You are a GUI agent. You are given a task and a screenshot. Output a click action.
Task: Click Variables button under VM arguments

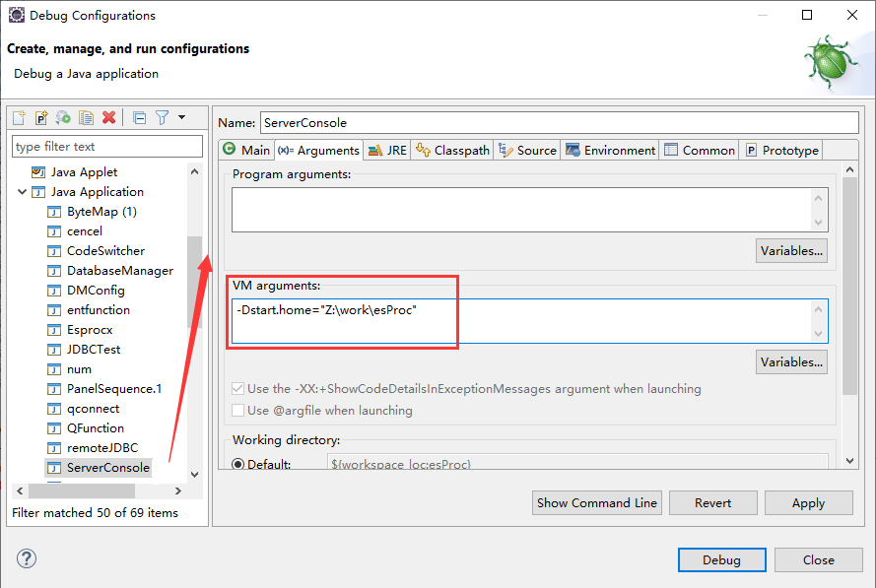click(791, 362)
